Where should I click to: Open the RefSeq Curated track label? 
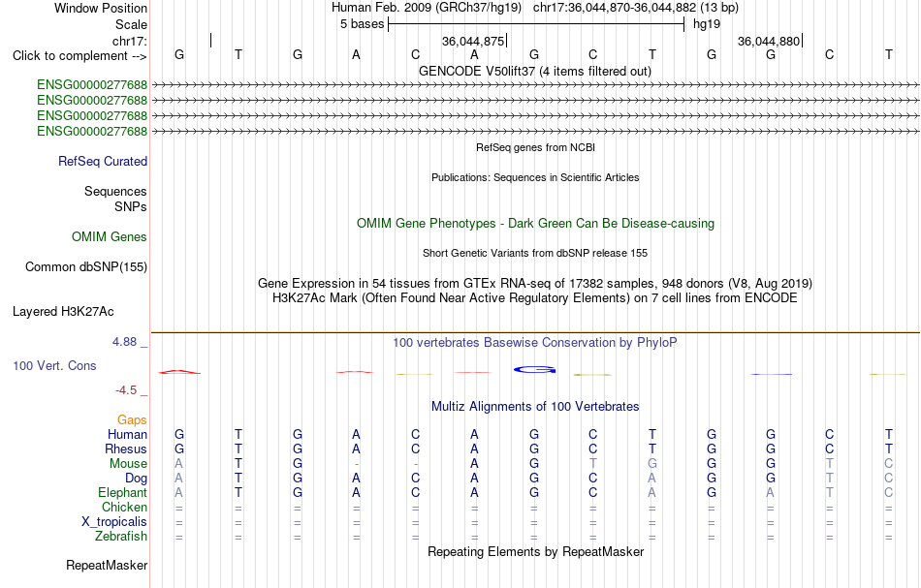click(103, 162)
